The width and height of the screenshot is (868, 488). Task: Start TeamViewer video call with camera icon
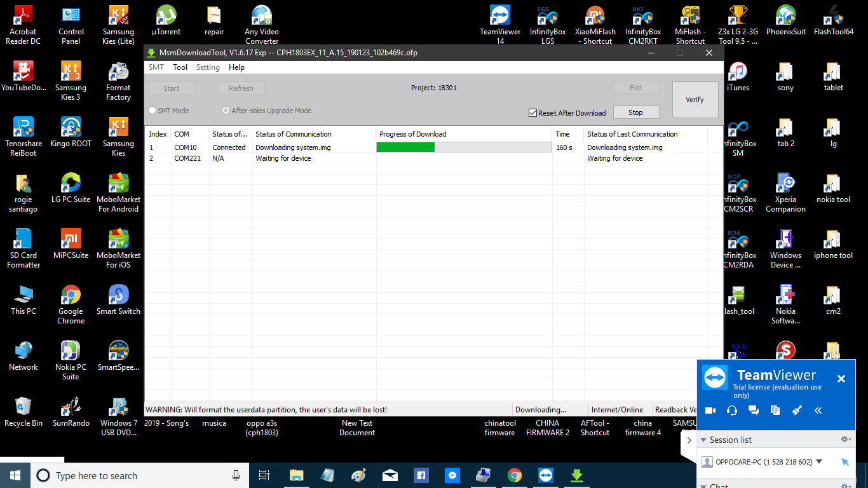pos(710,410)
